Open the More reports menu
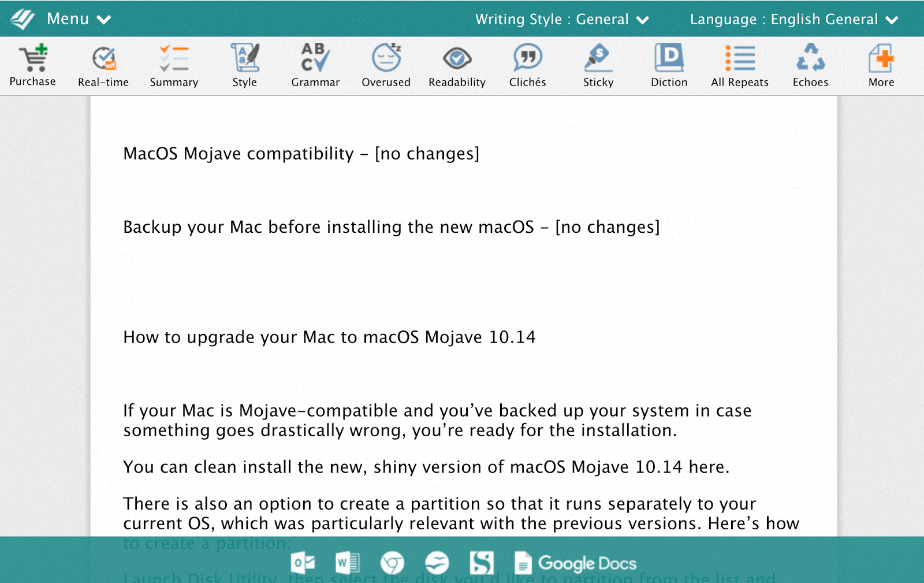This screenshot has height=583, width=924. (x=881, y=65)
